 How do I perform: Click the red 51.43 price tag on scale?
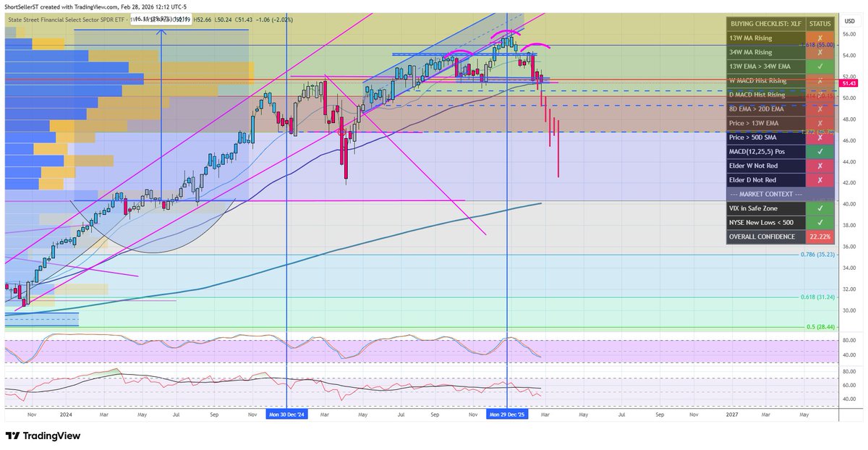pyautogui.click(x=849, y=83)
